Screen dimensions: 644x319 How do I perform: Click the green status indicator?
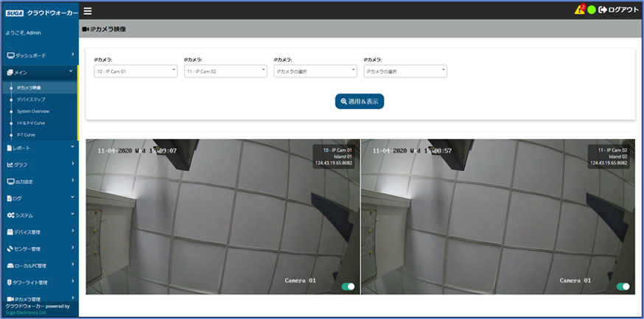tap(591, 10)
